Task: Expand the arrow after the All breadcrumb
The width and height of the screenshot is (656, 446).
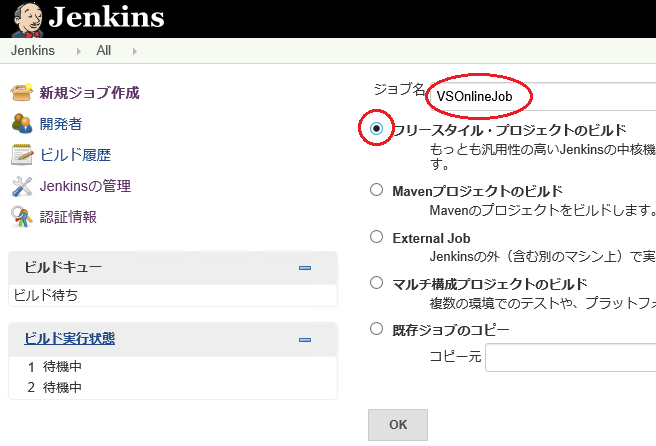Action: (x=134, y=51)
